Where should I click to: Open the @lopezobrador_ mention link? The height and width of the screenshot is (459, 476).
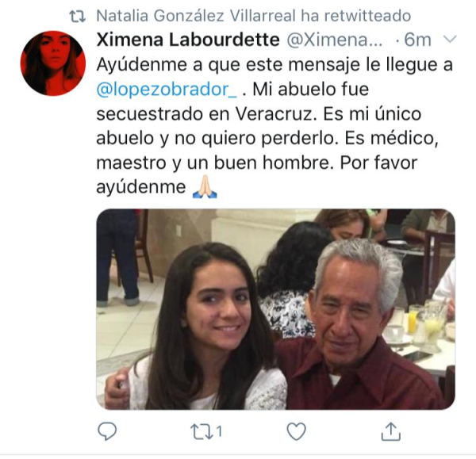167,90
